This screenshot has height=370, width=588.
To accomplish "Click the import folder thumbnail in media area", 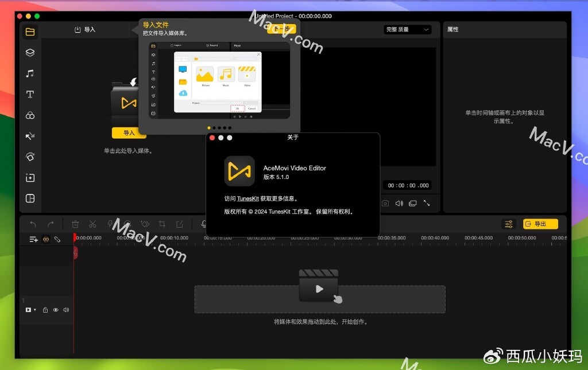I will click(x=125, y=102).
